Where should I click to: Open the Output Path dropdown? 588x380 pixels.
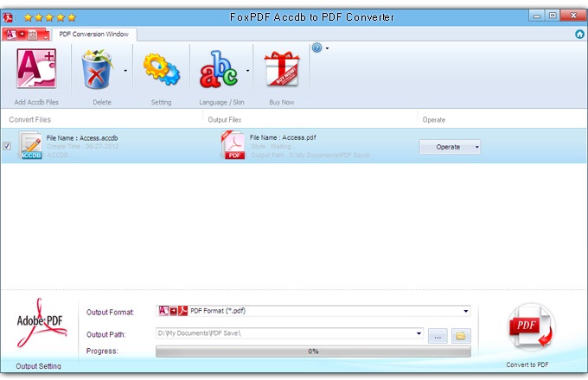419,333
